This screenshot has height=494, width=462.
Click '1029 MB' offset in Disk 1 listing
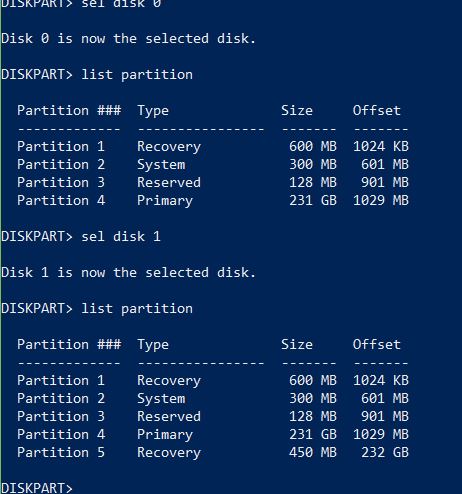coord(381,434)
